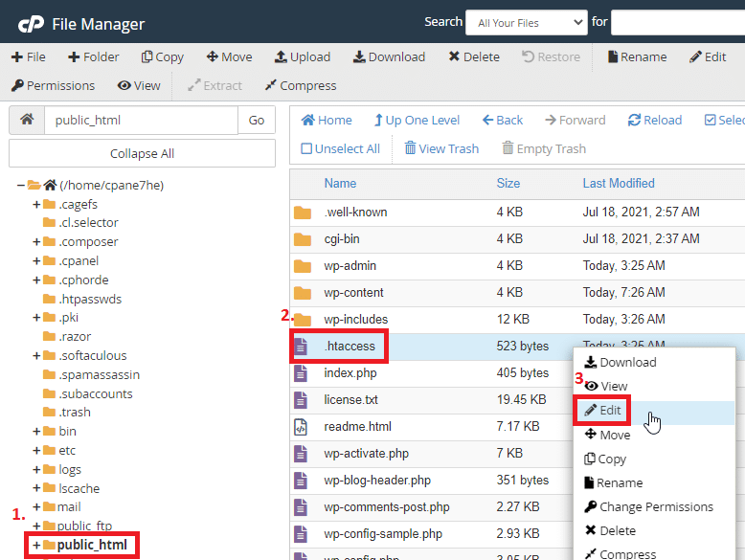
Task: Click the .well-known folder icon
Action: 303,213
